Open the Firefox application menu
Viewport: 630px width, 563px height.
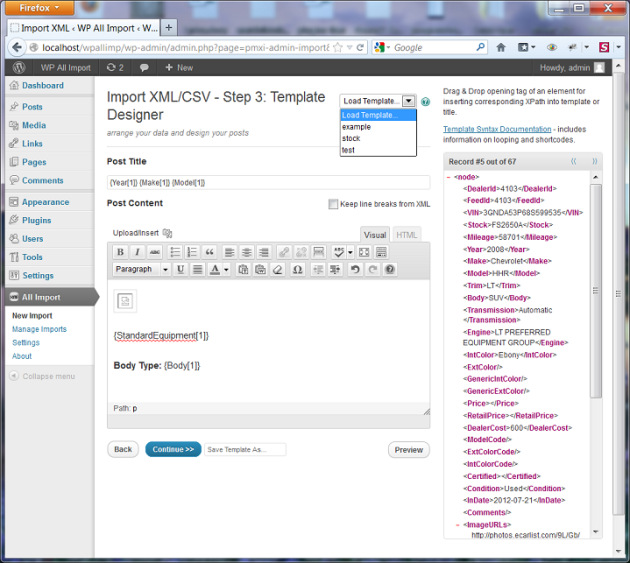point(39,8)
